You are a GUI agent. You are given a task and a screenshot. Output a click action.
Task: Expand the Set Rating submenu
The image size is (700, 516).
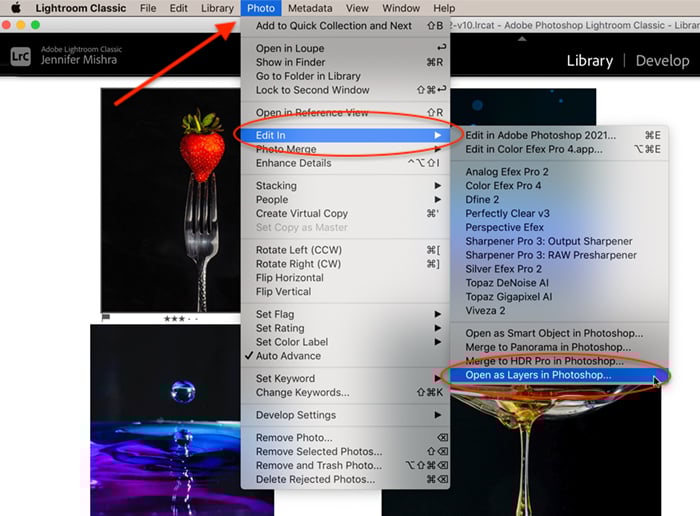[345, 328]
